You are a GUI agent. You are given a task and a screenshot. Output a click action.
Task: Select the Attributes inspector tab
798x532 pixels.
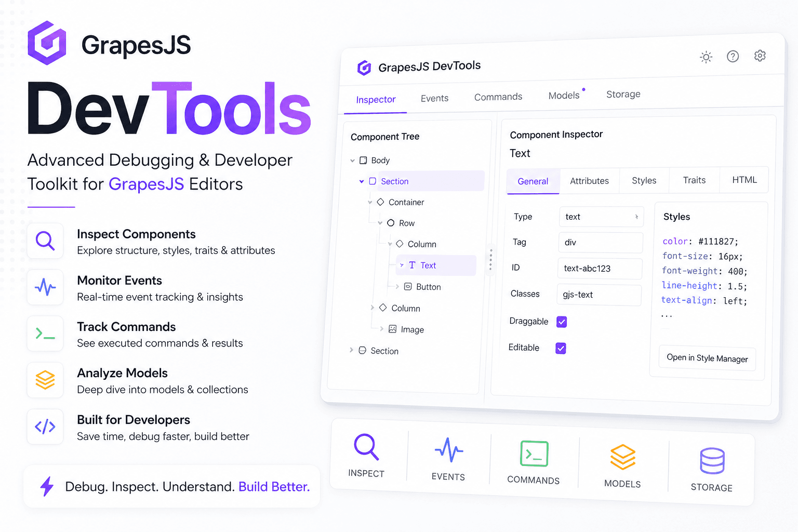tap(589, 181)
